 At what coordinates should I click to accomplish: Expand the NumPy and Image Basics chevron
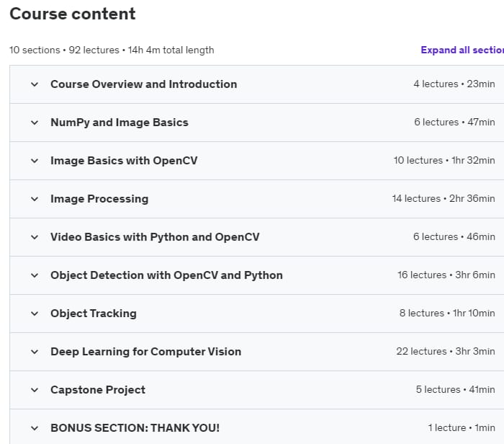pos(35,123)
